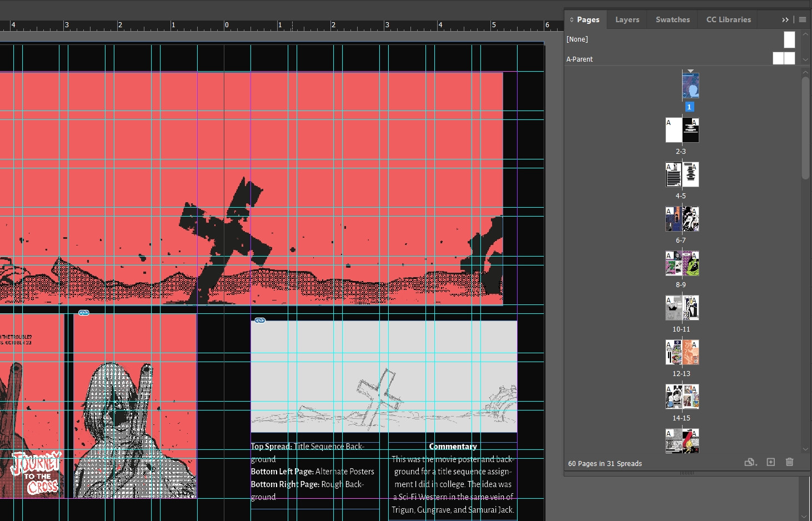Click the 14-15 spread number label
Image resolution: width=812 pixels, height=521 pixels.
tap(681, 418)
